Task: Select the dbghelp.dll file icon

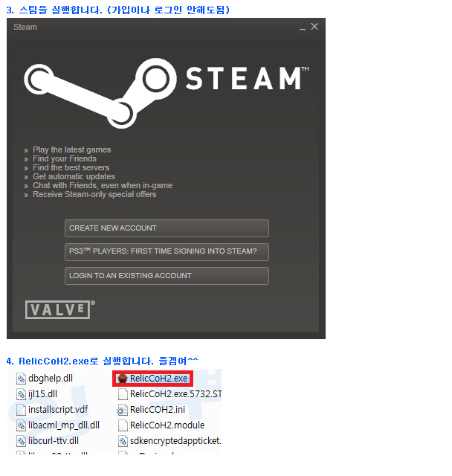Action: (x=21, y=379)
